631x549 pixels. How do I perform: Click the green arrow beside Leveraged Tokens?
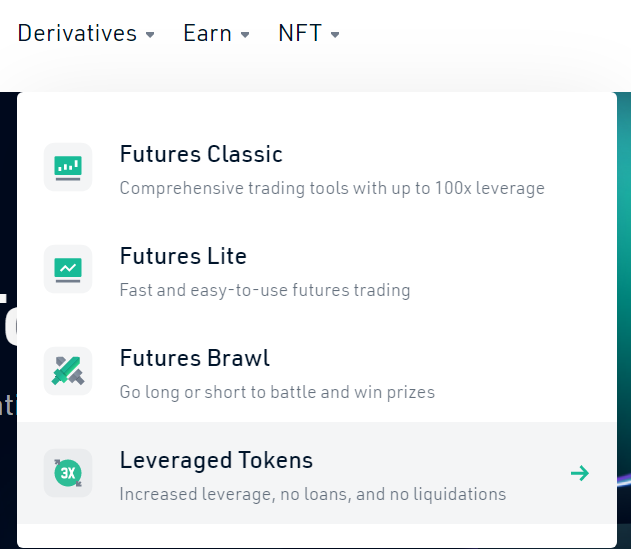(579, 473)
